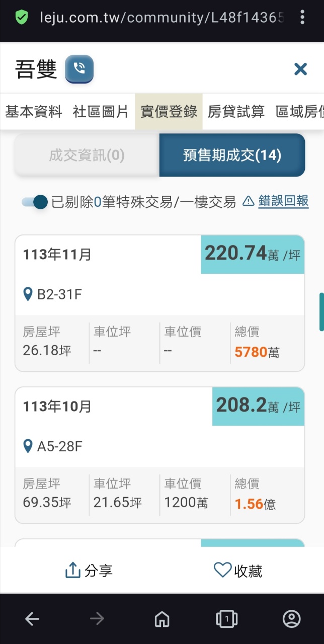Tap the phone call icon beside 吾雙
The image size is (324, 644).
(x=79, y=69)
